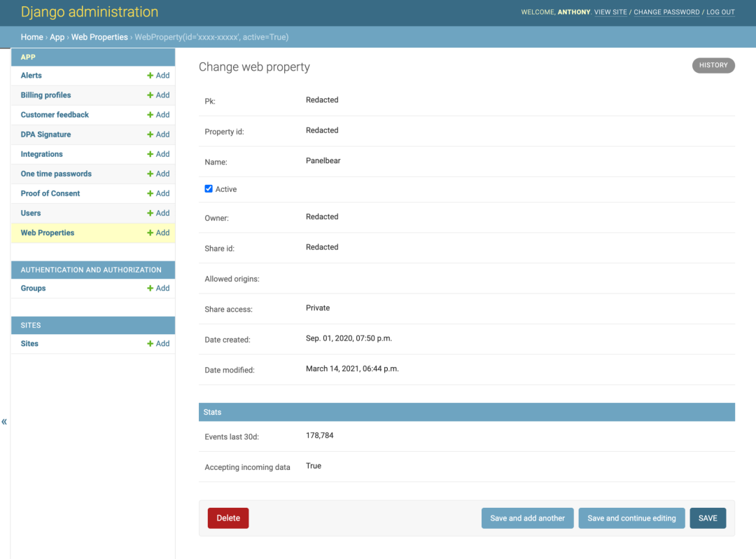
Task: Click the Active checkbox label
Action: (226, 189)
